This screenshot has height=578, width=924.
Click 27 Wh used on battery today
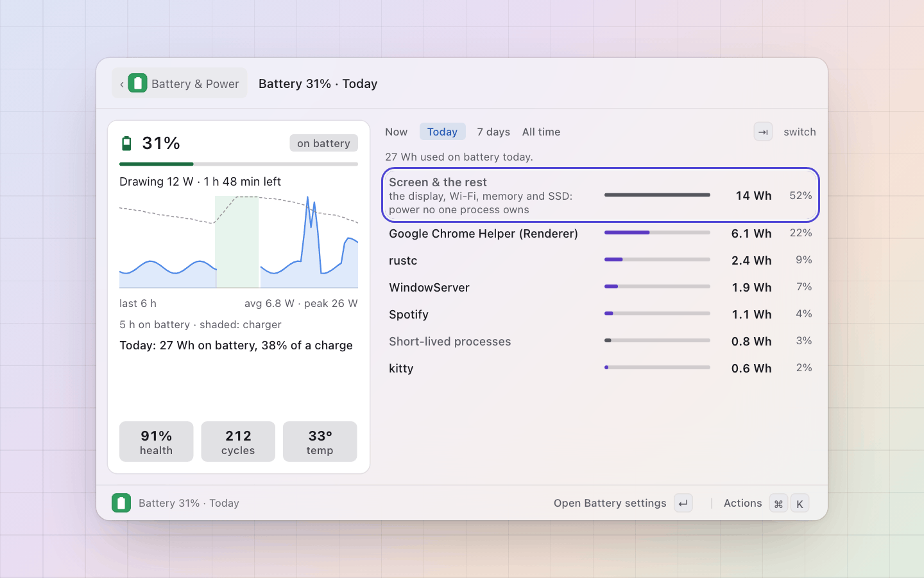point(459,157)
